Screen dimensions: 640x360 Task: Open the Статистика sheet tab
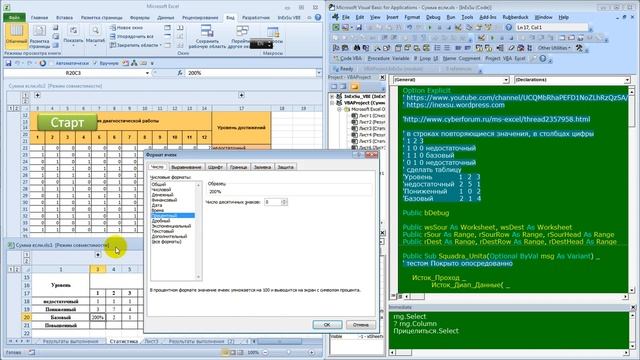(124, 341)
